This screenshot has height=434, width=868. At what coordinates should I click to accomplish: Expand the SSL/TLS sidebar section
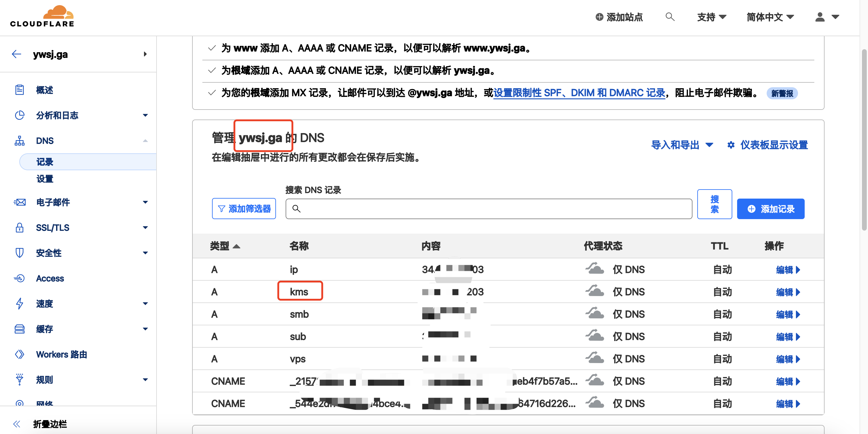(145, 228)
